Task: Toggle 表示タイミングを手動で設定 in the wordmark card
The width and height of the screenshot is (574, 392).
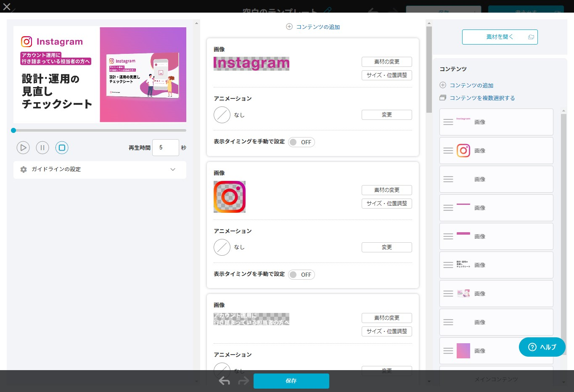Action: pyautogui.click(x=302, y=142)
